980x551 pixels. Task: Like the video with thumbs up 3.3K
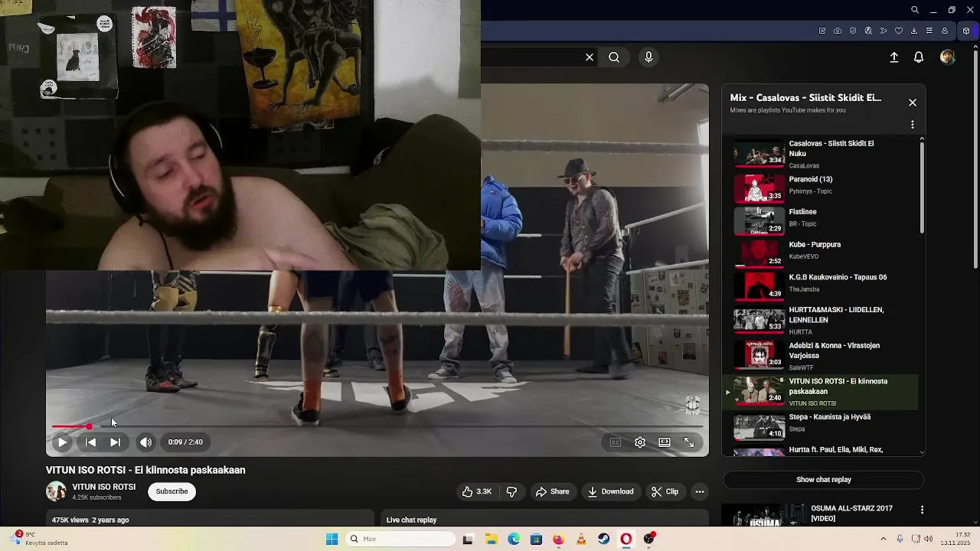476,491
